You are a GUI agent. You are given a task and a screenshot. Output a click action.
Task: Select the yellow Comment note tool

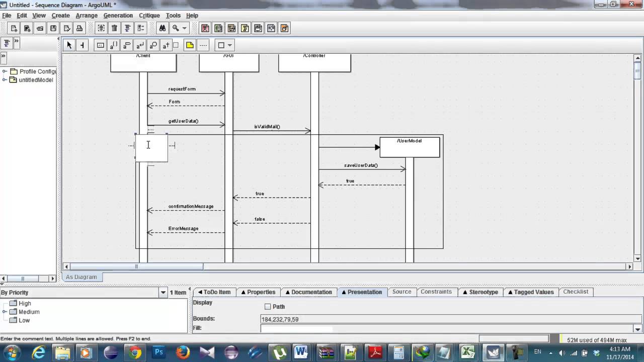pyautogui.click(x=190, y=45)
